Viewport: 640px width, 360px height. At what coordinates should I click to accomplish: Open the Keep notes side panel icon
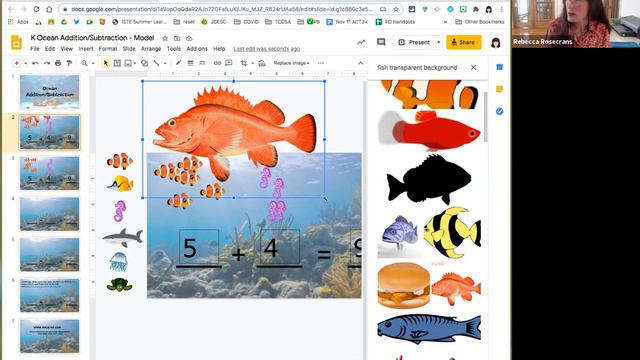coord(500,89)
